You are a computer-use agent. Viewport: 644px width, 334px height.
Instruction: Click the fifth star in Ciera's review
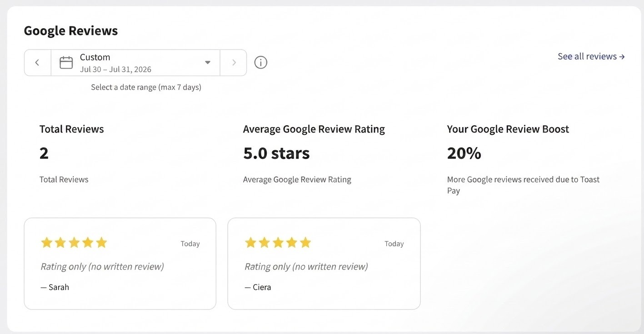(x=305, y=243)
